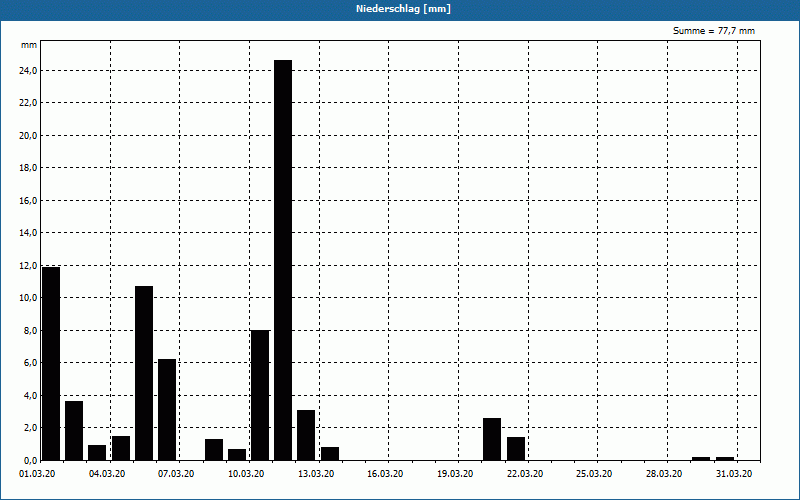Click the tallest bar exceeding 24 mm
This screenshot has height=500, width=800.
click(283, 260)
